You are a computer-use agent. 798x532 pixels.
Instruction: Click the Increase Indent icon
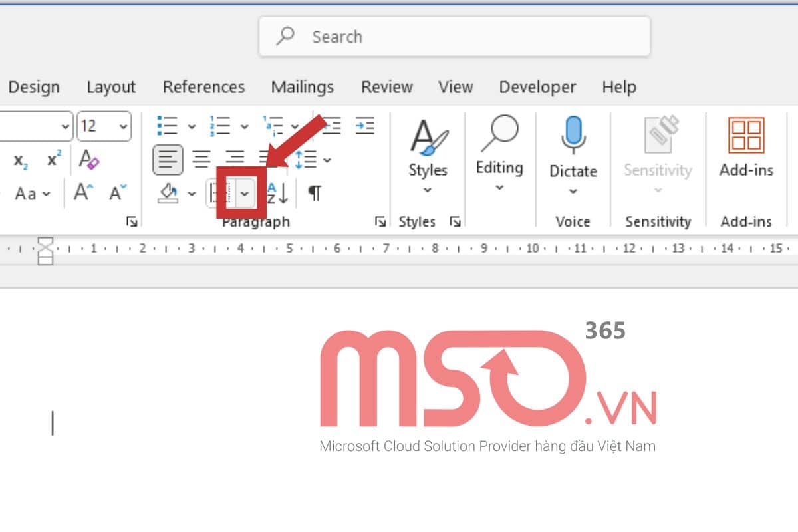[x=364, y=125]
